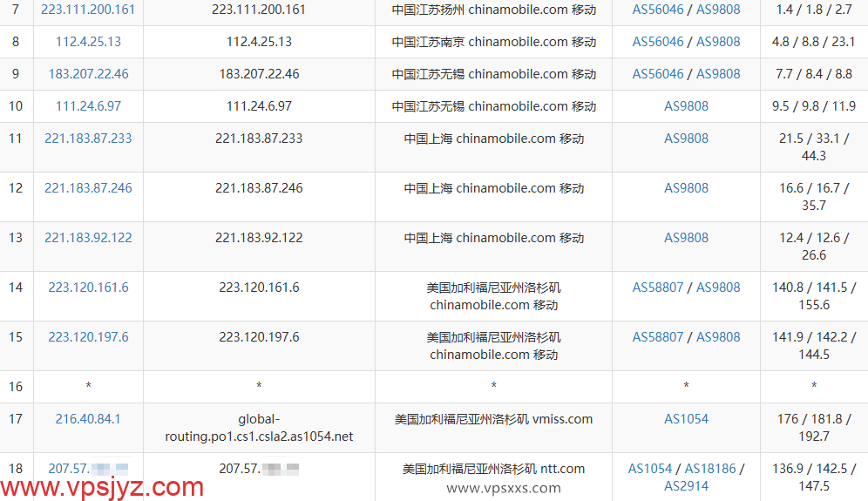The height and width of the screenshot is (501, 868).
Task: Follow AS56046 link in hop 9 row
Action: click(658, 74)
